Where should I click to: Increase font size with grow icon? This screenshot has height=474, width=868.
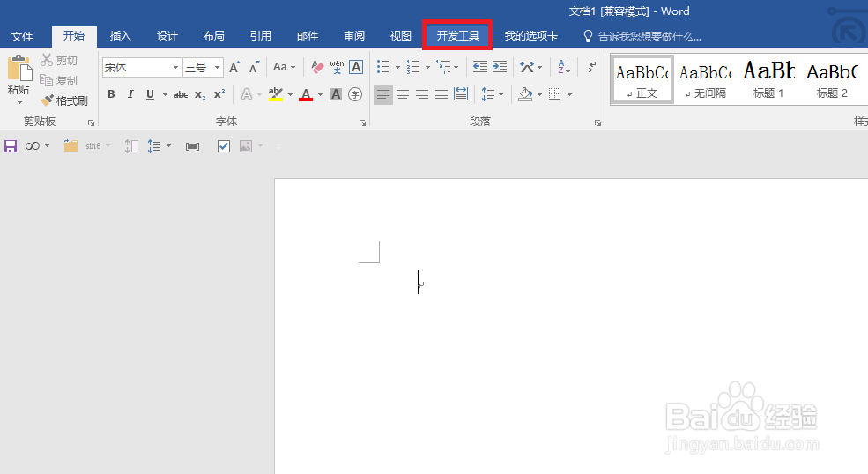(x=234, y=68)
